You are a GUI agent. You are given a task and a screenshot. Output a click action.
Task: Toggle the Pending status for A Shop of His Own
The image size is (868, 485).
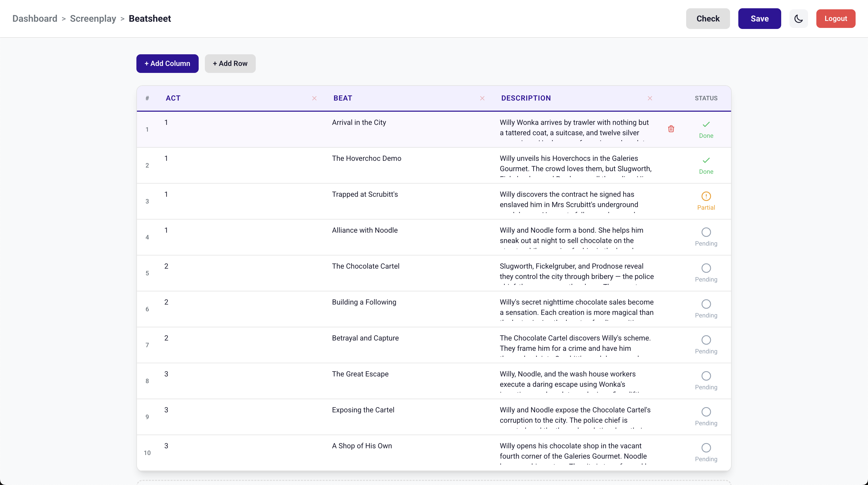tap(706, 448)
